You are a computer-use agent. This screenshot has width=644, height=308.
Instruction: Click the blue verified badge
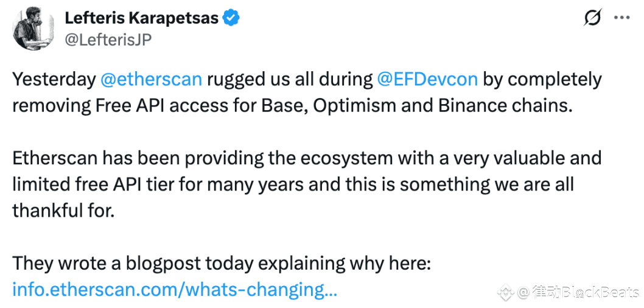pos(231,18)
